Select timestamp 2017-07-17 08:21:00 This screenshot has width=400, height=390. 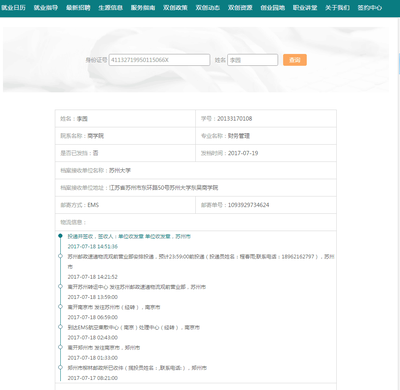coord(93,378)
